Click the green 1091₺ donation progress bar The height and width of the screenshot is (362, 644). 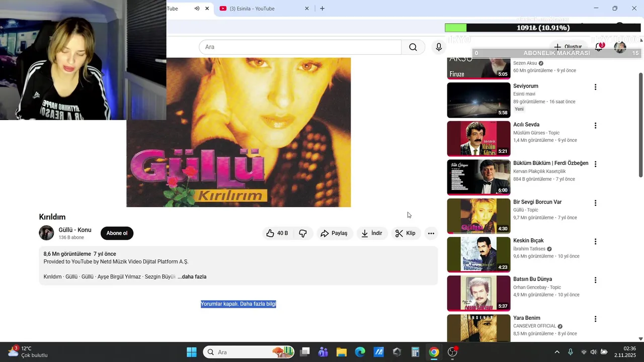click(543, 28)
